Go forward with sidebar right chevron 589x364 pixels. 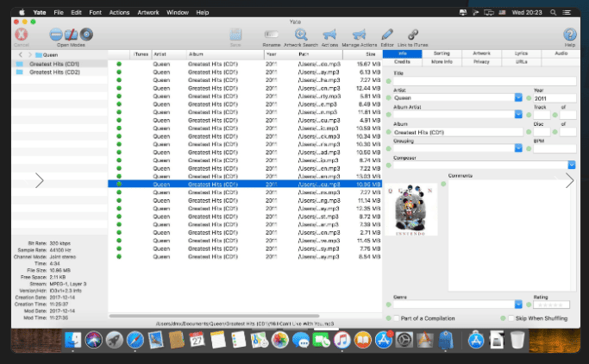(30, 55)
